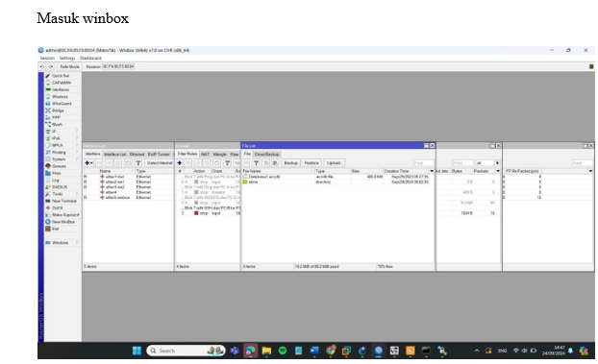This screenshot has height=364, width=598.
Task: Toggle the Safe Mode button
Action: (x=69, y=66)
